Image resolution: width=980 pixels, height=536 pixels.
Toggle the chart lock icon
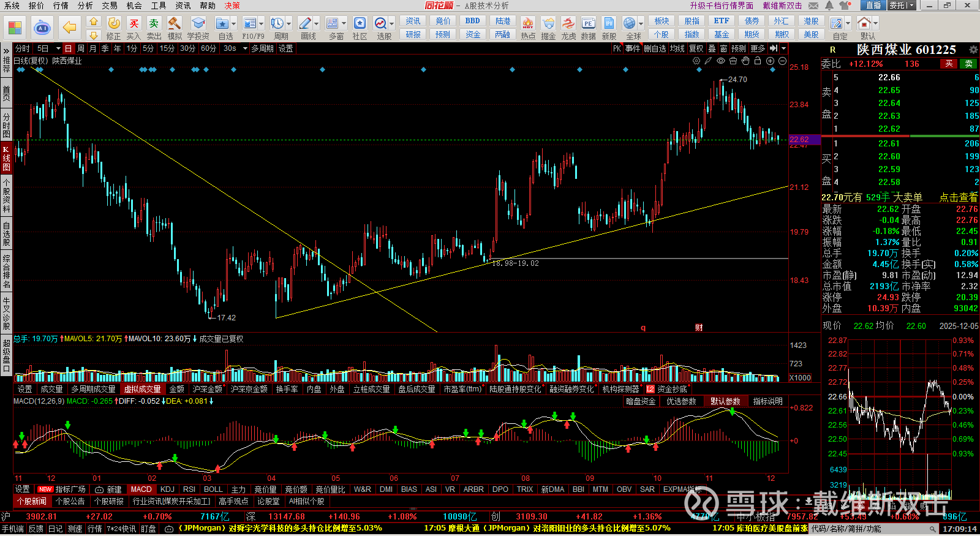pyautogui.click(x=758, y=61)
